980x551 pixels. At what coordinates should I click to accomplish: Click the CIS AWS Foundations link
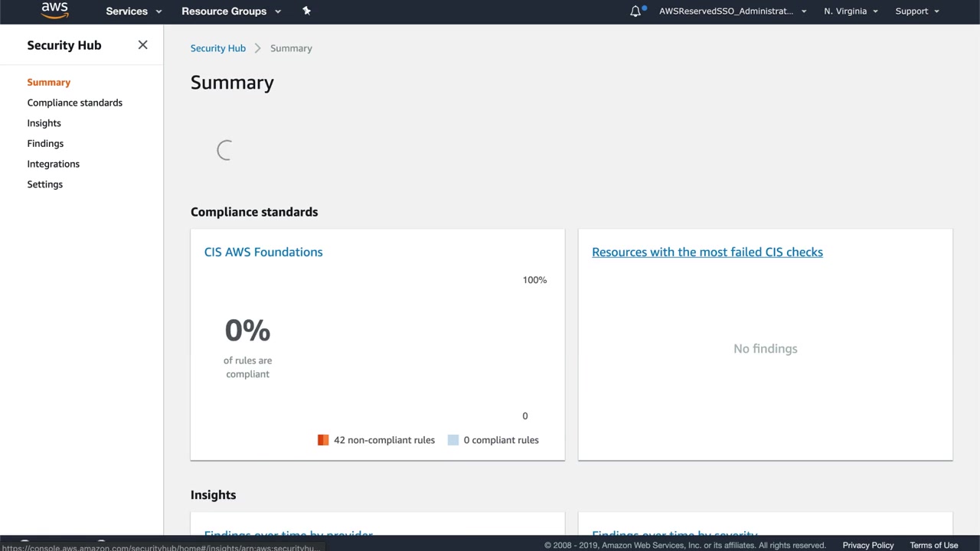(x=263, y=252)
